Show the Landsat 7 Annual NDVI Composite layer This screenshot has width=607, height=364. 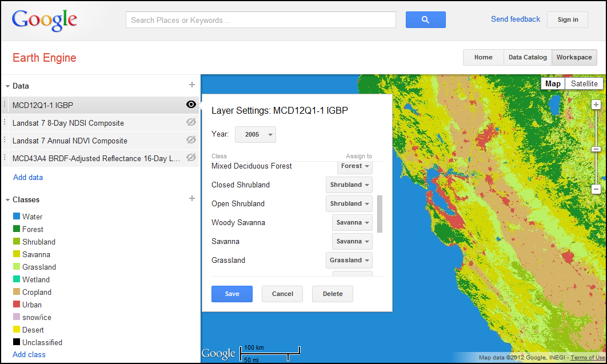191,140
